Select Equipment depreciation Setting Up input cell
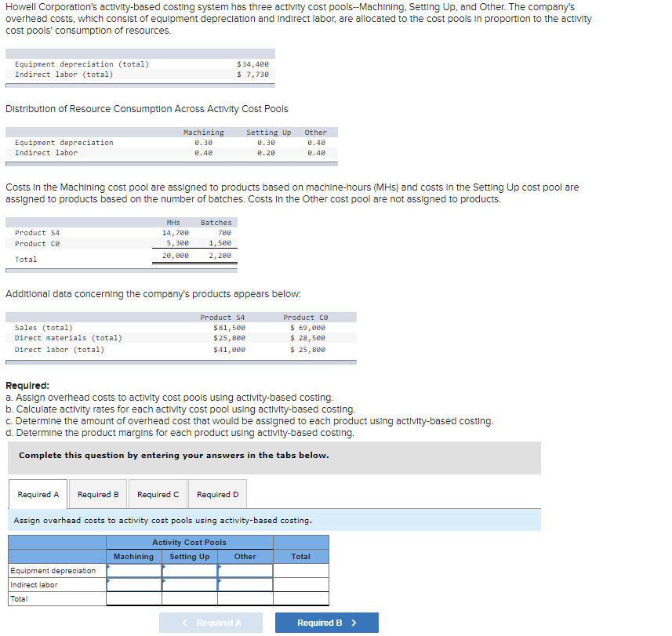672x636 pixels. click(x=190, y=570)
